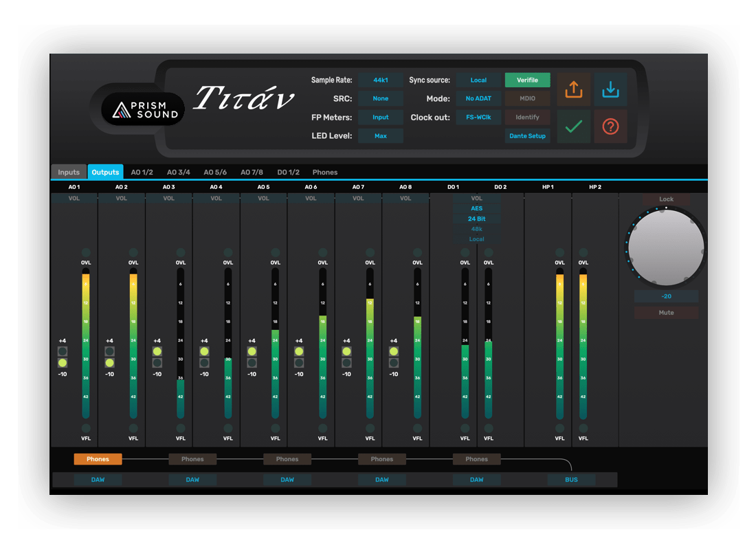Switch to the Inputs tab
756x543 pixels.
[69, 172]
